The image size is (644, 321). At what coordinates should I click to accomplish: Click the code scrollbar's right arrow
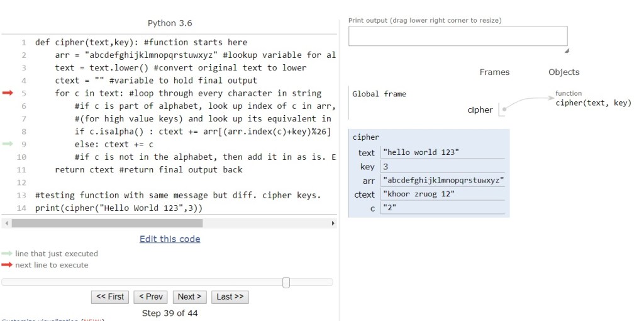pos(333,223)
